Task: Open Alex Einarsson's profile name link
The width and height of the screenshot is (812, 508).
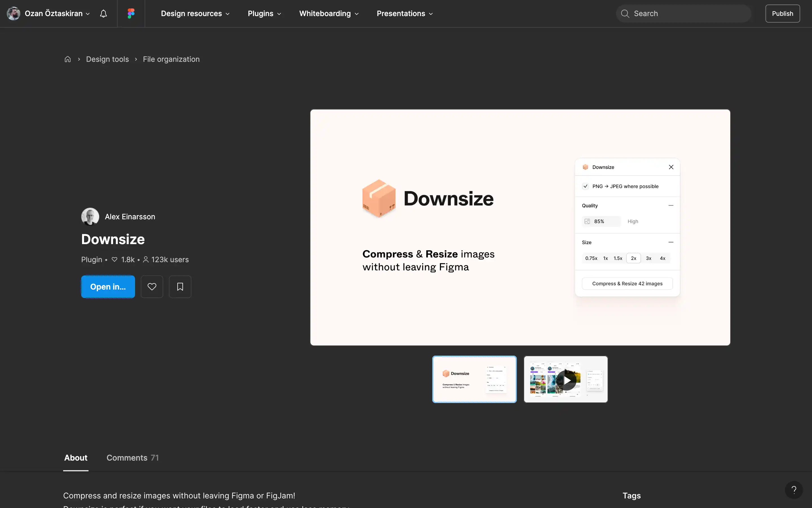Action: pos(130,217)
